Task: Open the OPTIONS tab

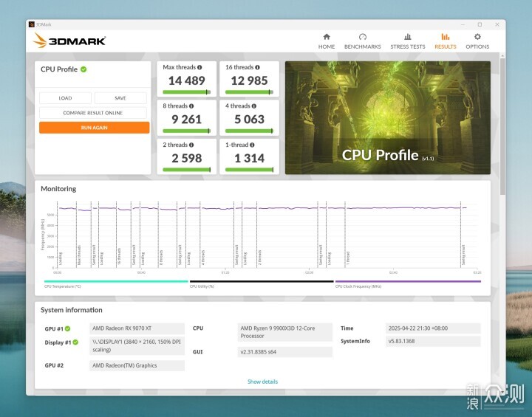Action: (477, 41)
